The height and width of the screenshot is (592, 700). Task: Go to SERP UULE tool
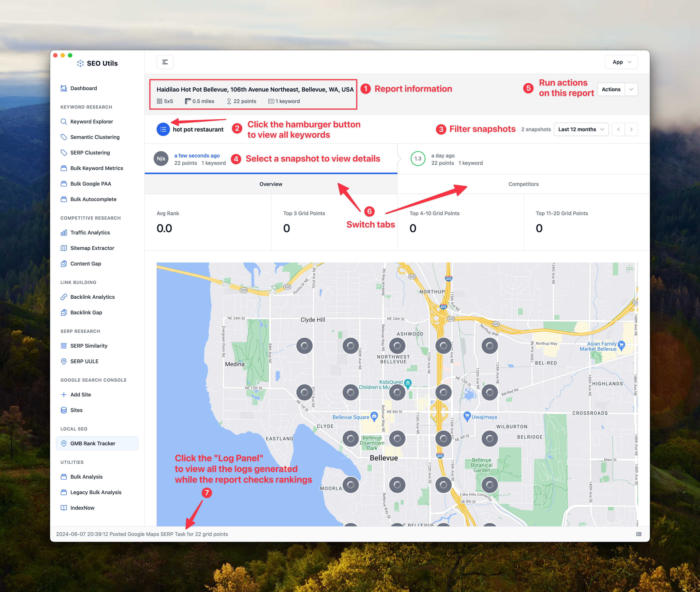[84, 361]
